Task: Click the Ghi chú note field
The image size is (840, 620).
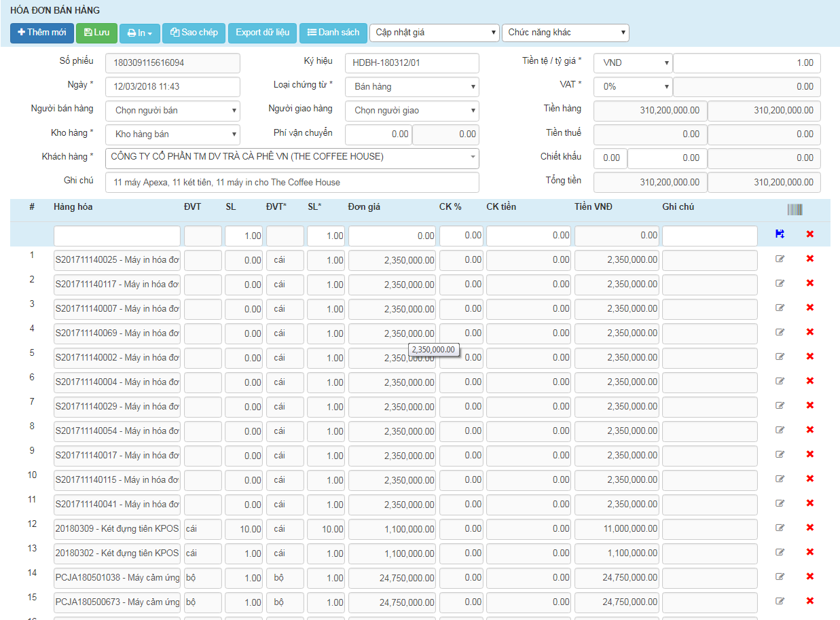Action: click(293, 182)
